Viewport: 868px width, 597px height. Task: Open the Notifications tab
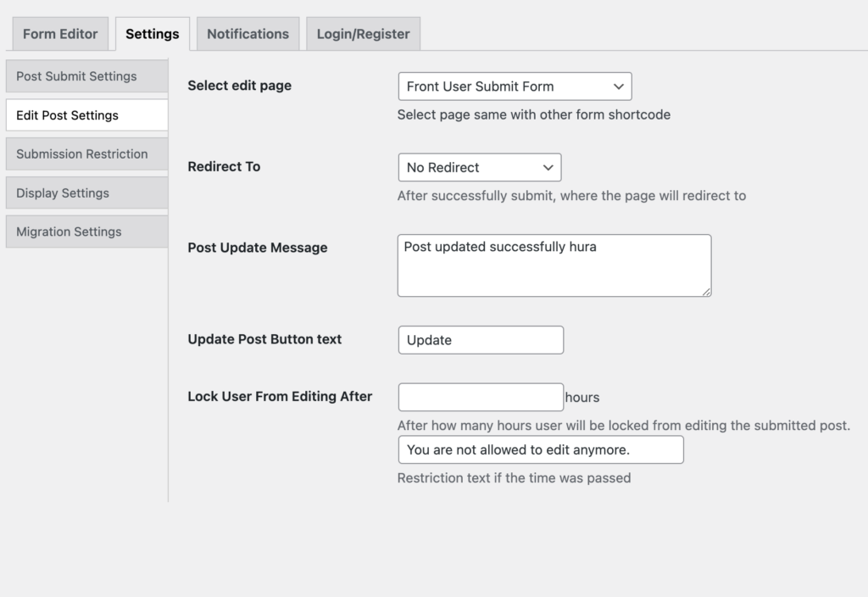[248, 34]
